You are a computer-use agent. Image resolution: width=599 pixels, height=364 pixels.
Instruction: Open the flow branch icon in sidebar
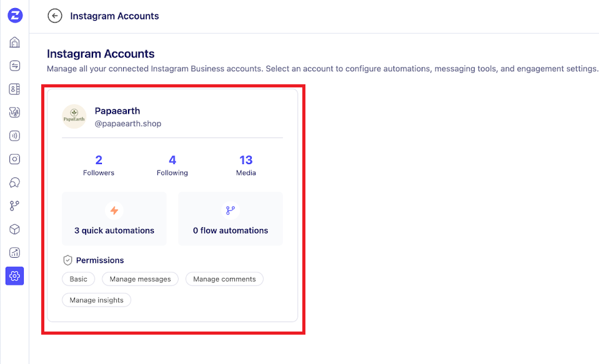pos(14,206)
